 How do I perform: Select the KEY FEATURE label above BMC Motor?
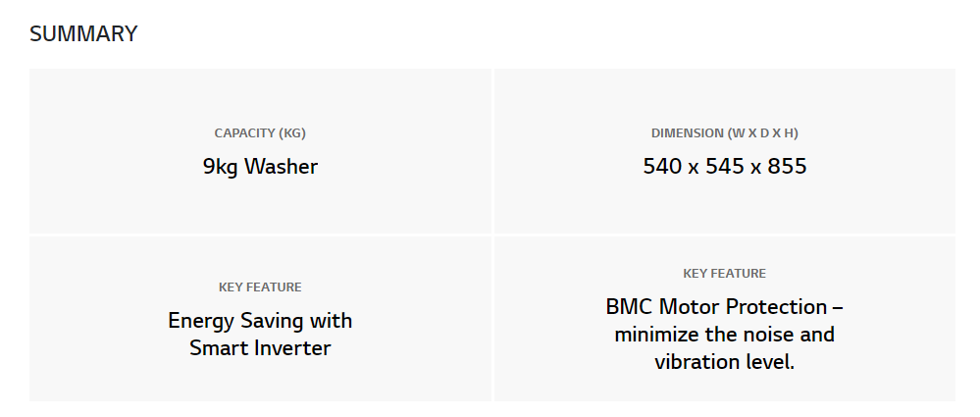click(724, 274)
